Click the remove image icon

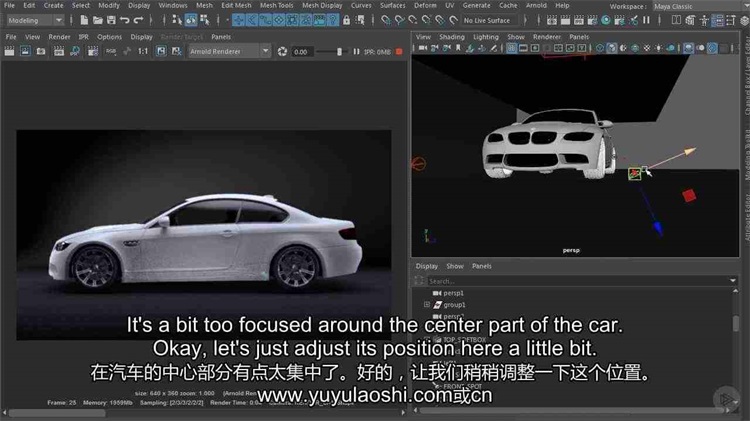point(176,51)
